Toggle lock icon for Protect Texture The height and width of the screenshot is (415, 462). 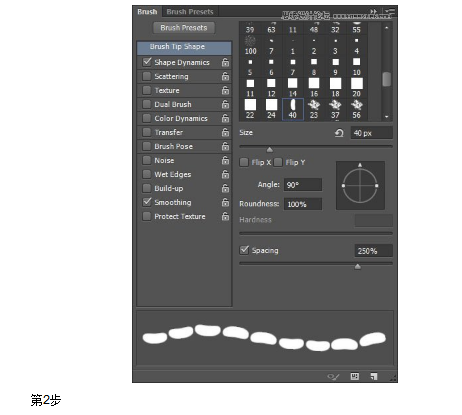pyautogui.click(x=225, y=216)
